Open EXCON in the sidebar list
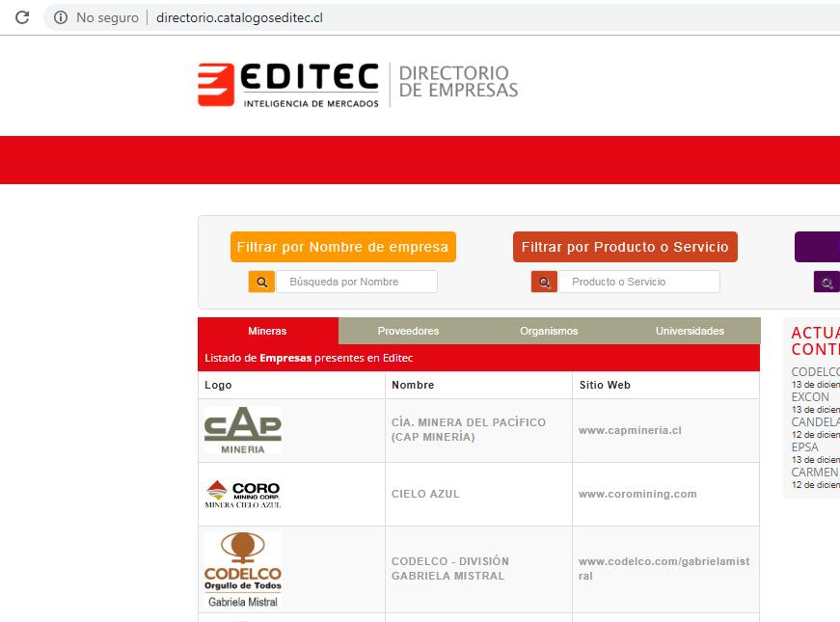This screenshot has height=622, width=840. click(810, 397)
